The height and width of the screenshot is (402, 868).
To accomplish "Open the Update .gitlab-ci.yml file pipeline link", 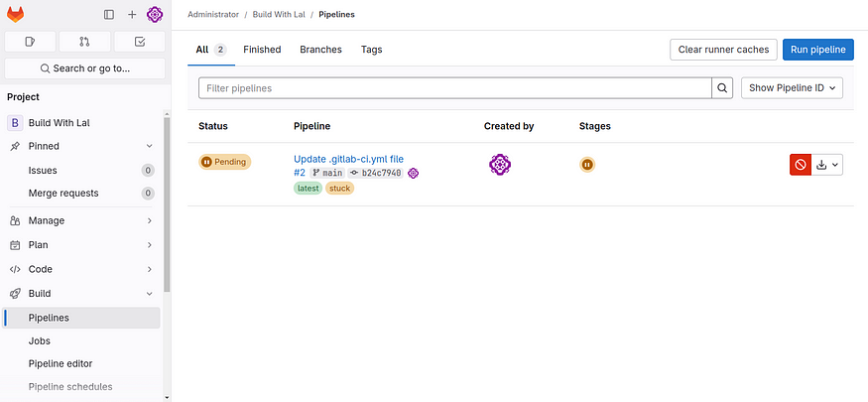I will click(x=349, y=160).
